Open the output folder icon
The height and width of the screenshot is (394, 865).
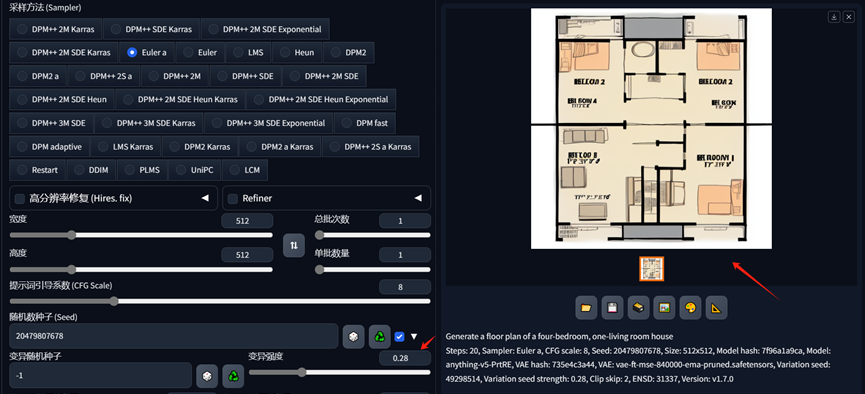pos(586,308)
